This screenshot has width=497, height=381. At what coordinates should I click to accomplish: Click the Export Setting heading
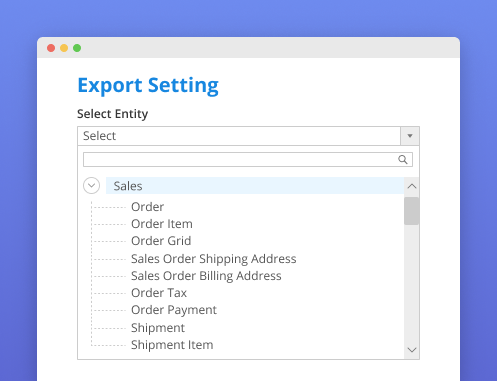point(148,86)
